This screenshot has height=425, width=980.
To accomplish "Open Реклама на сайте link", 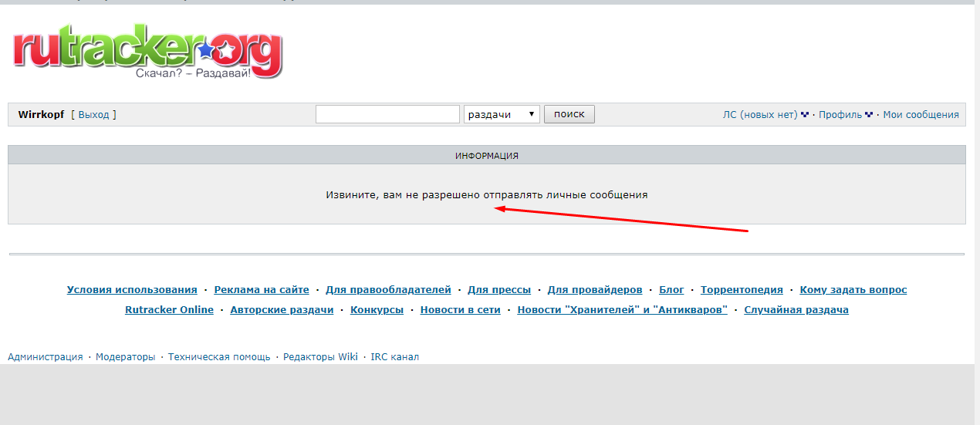I will (x=262, y=290).
